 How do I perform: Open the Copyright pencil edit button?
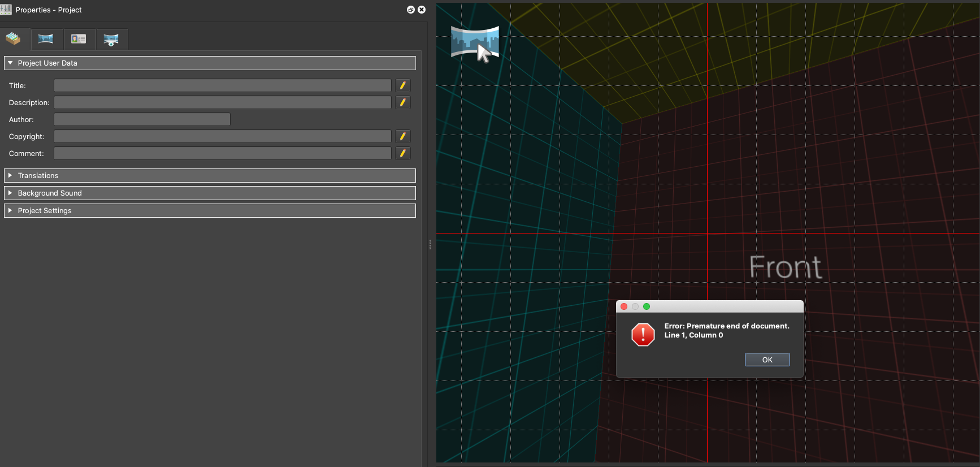(403, 136)
